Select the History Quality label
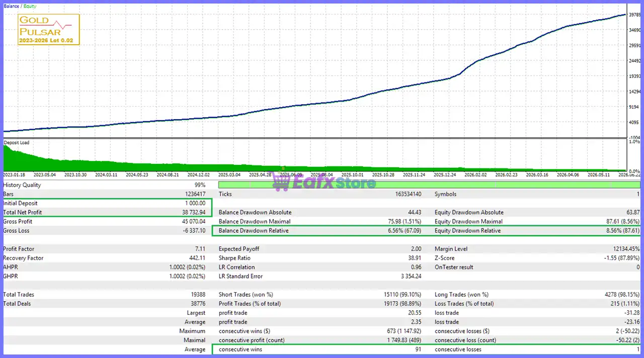 [22, 185]
